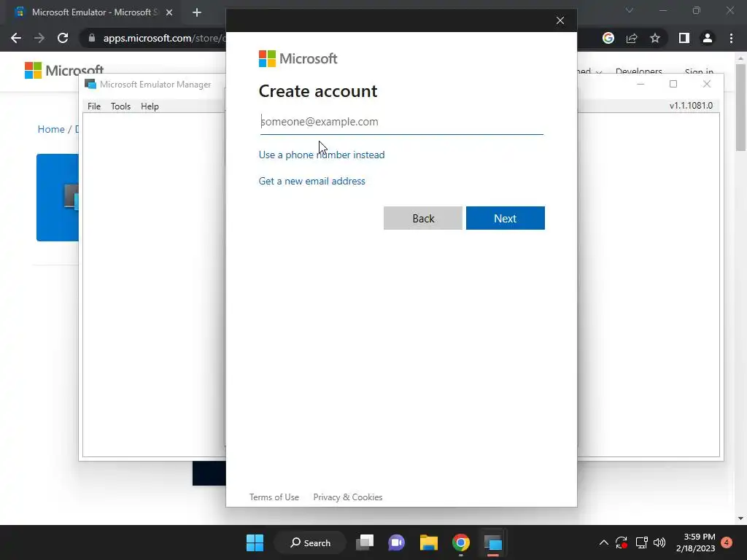Click Chrome forward navigation arrow
The width and height of the screenshot is (747, 560).
[x=39, y=38]
